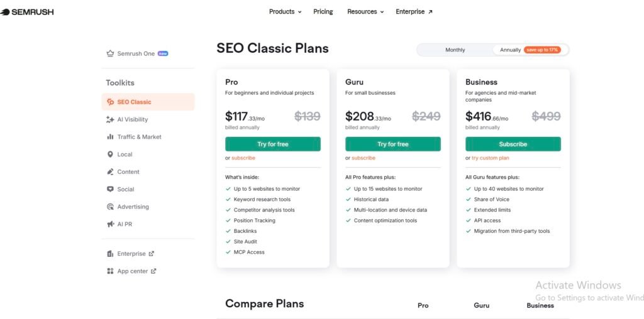Click the Traffic & Market bar-chart icon
This screenshot has width=644, height=319.
click(111, 137)
